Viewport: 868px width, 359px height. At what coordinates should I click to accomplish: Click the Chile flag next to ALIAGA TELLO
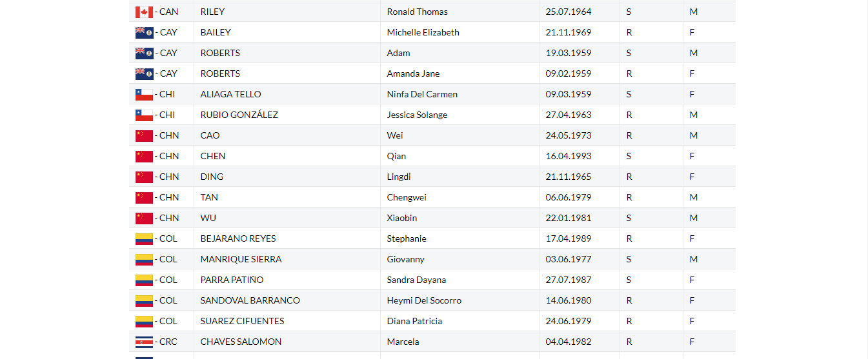click(144, 94)
